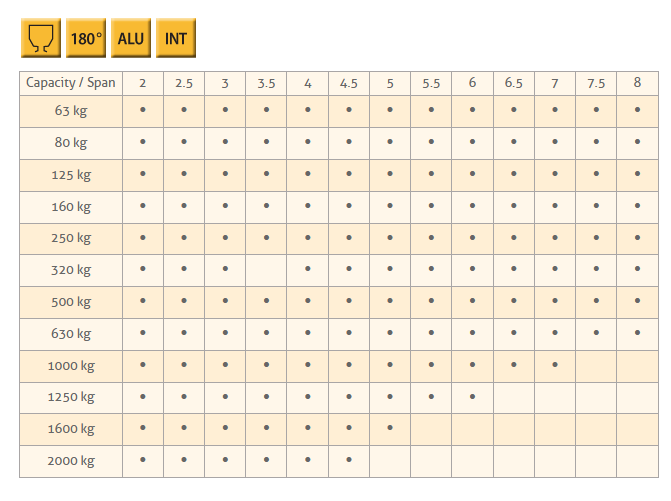Click the empty cell for 320 kg at span 3.5
This screenshot has height=501, width=671.
pyautogui.click(x=266, y=270)
